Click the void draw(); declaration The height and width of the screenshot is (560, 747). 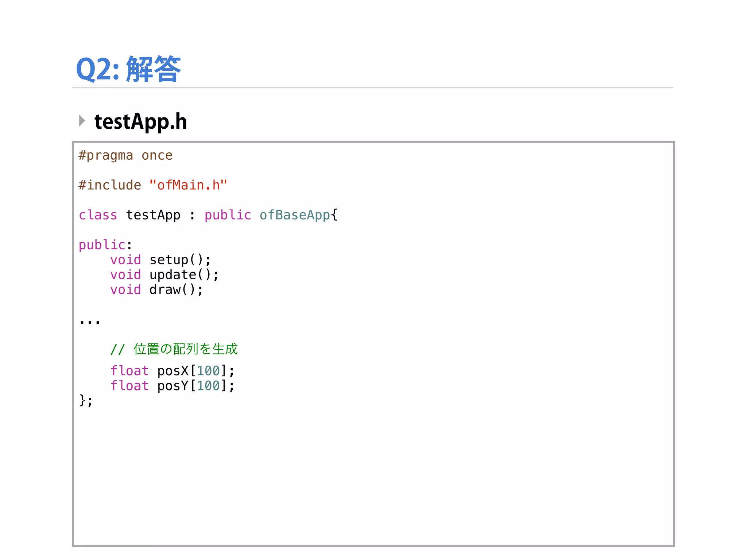(x=157, y=290)
